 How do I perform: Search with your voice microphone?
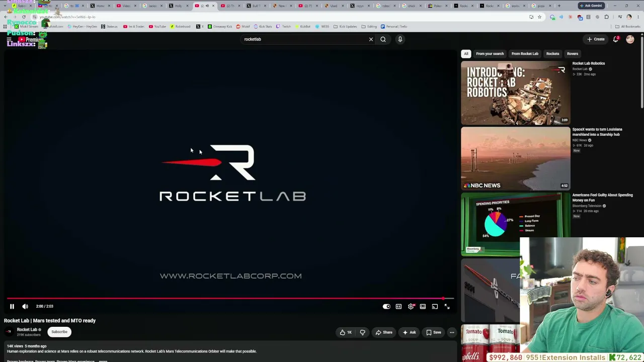coord(400,39)
